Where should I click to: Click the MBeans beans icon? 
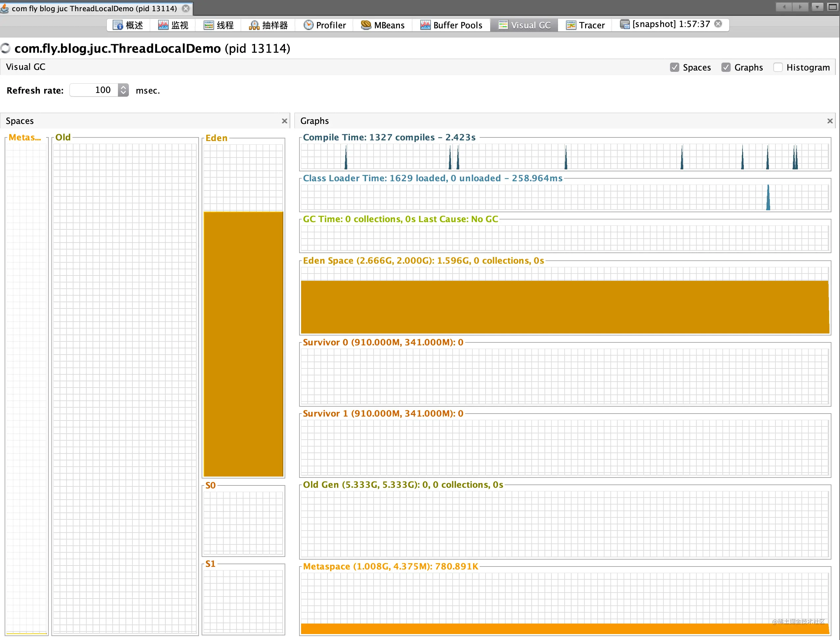coord(366,25)
